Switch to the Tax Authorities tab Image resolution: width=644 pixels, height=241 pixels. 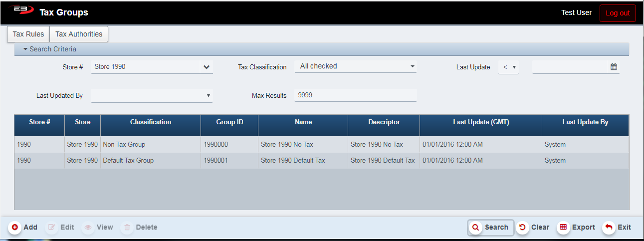point(79,34)
